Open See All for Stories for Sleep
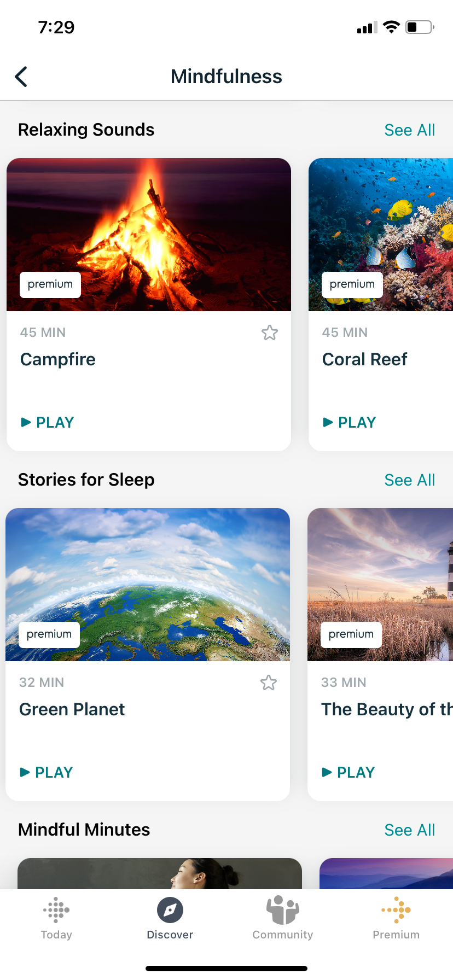Image resolution: width=453 pixels, height=980 pixels. tap(409, 480)
